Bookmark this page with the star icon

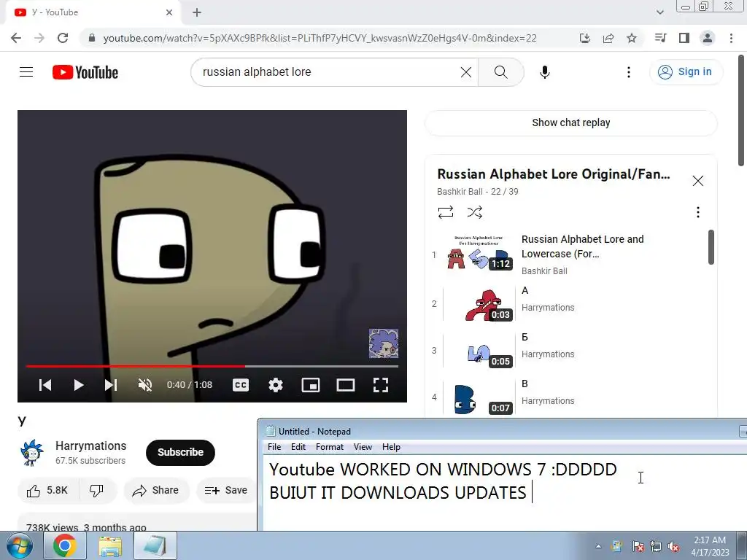(632, 38)
